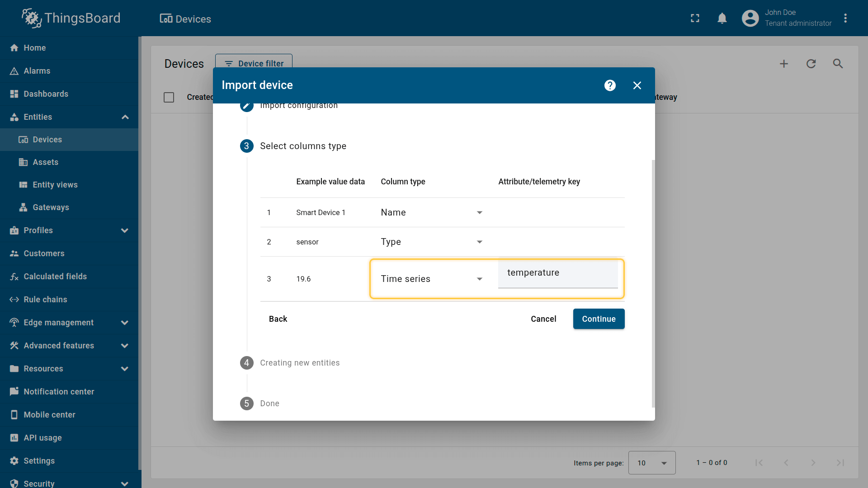Toggle the select-all devices checkbox

pos(169,97)
